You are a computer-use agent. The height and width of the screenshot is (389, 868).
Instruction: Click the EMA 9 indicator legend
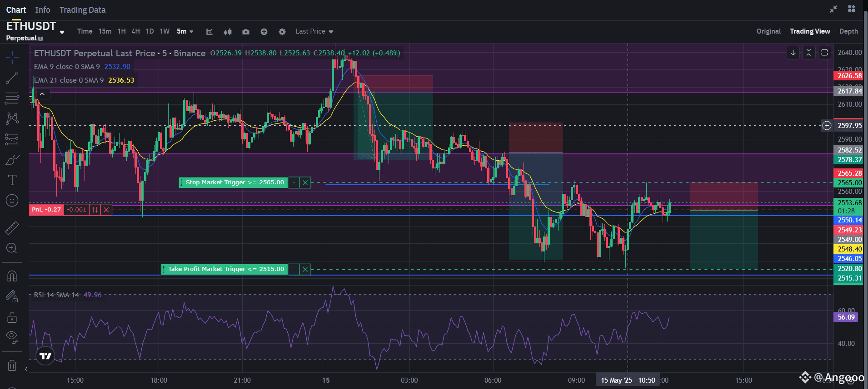click(82, 66)
